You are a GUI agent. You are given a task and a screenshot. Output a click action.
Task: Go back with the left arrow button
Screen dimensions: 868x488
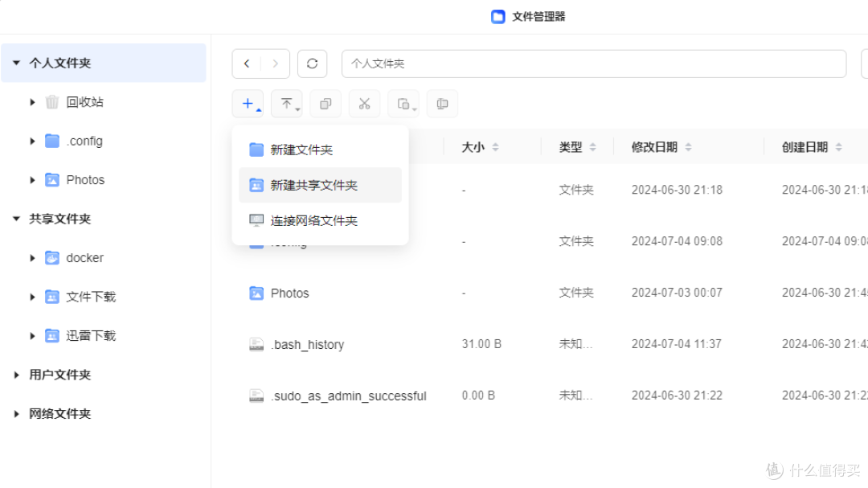pyautogui.click(x=247, y=64)
